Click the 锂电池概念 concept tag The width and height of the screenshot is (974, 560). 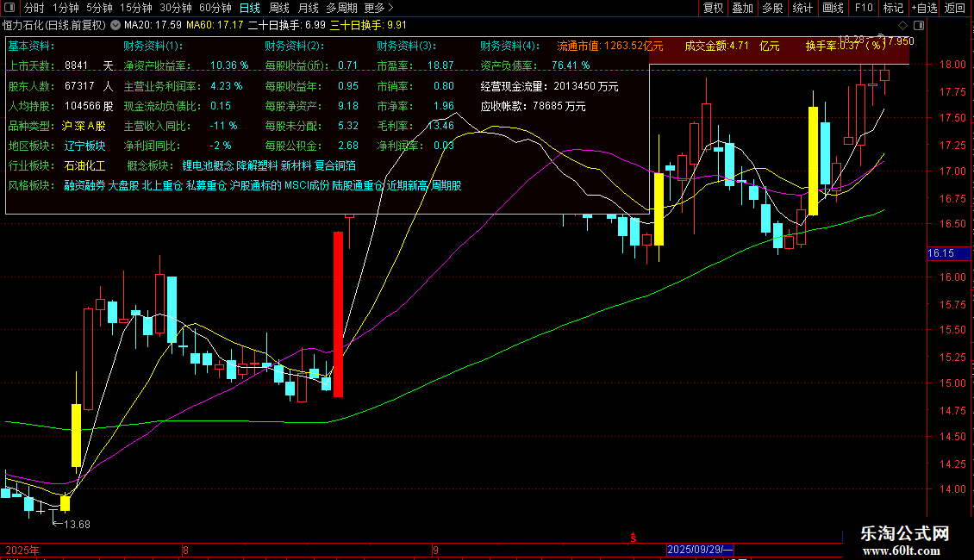click(x=208, y=165)
